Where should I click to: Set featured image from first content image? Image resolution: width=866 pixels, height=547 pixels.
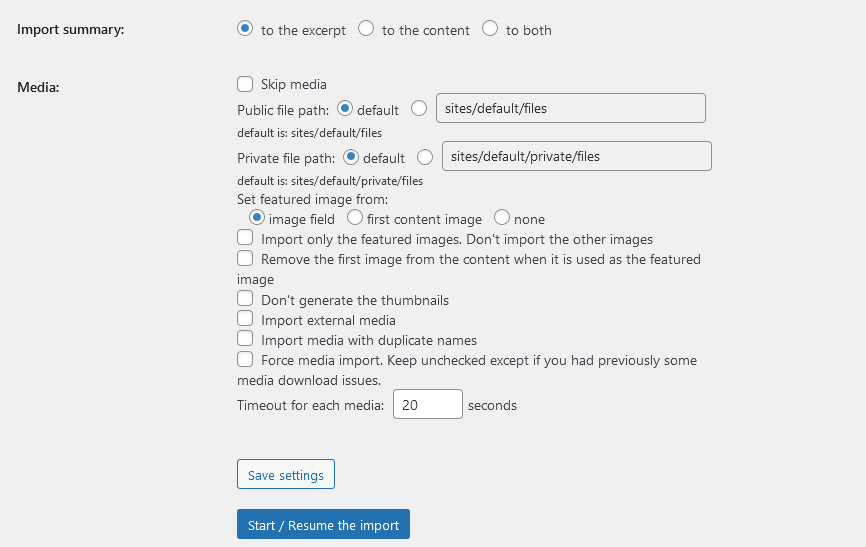355,217
